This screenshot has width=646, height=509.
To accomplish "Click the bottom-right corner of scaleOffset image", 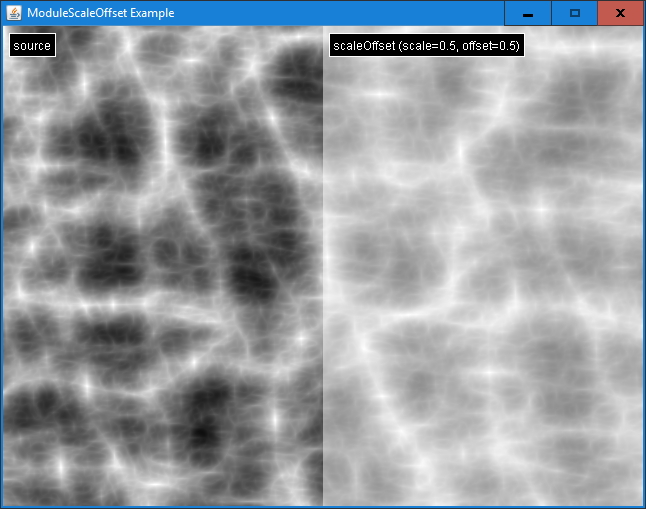I will point(640,502).
